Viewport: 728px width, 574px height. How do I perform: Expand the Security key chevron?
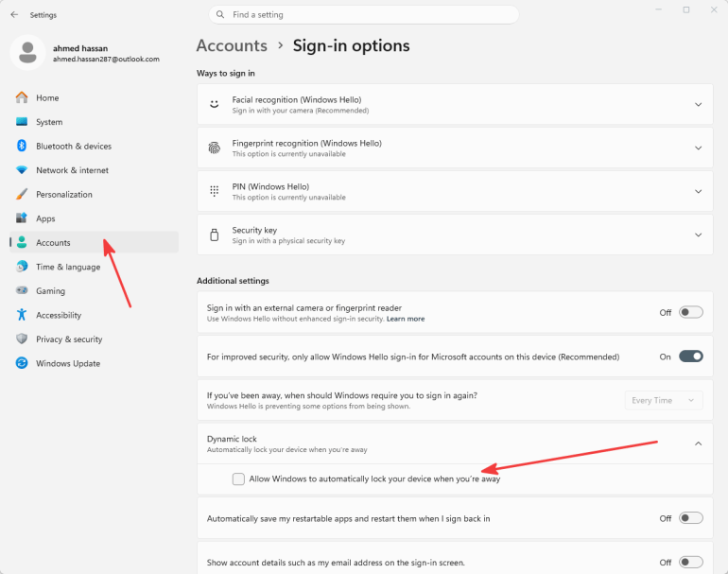698,235
